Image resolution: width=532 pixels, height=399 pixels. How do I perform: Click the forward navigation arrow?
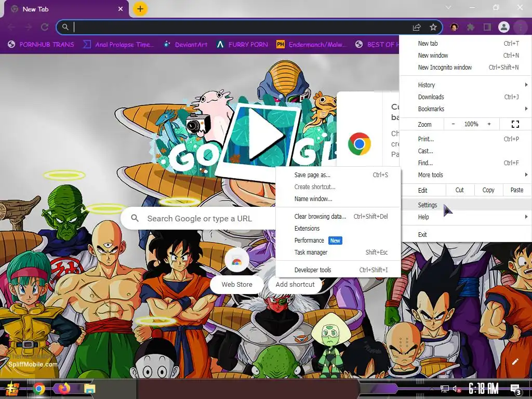click(x=28, y=27)
